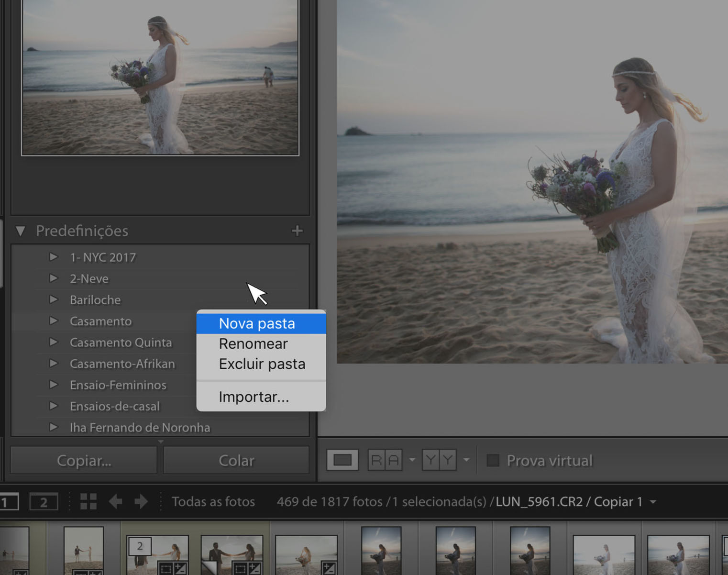Go back with the left arrow icon
Viewport: 728px width, 575px height.
(x=115, y=501)
